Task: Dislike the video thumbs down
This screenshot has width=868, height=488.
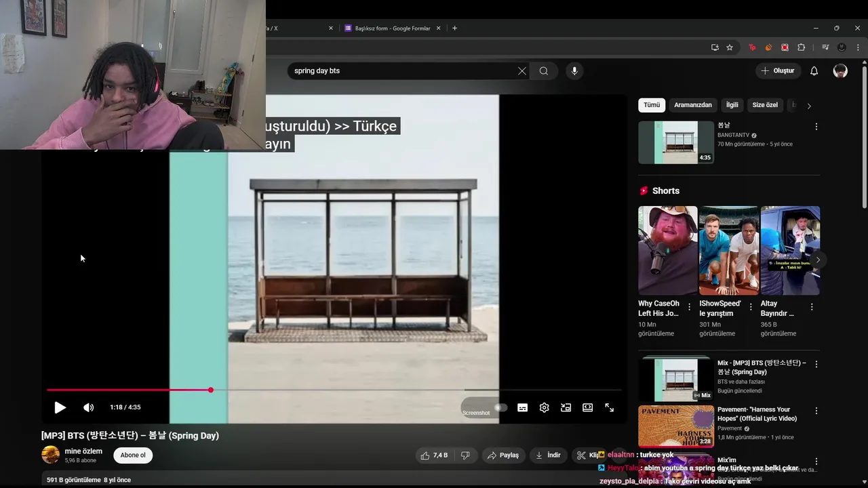Action: point(465,455)
